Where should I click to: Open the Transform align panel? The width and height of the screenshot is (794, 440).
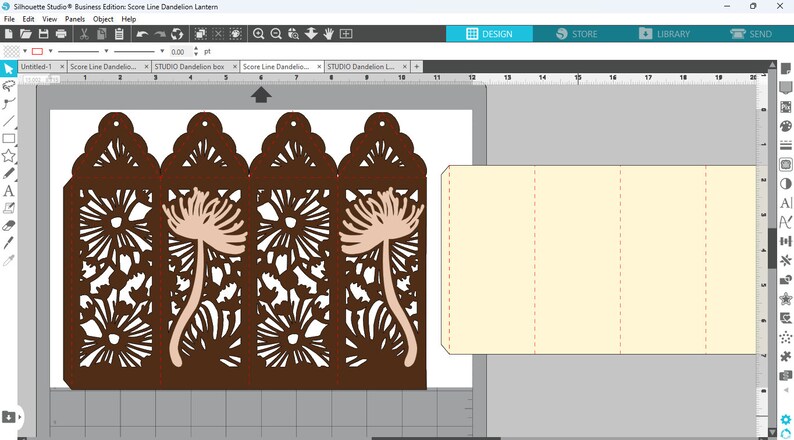(x=785, y=241)
